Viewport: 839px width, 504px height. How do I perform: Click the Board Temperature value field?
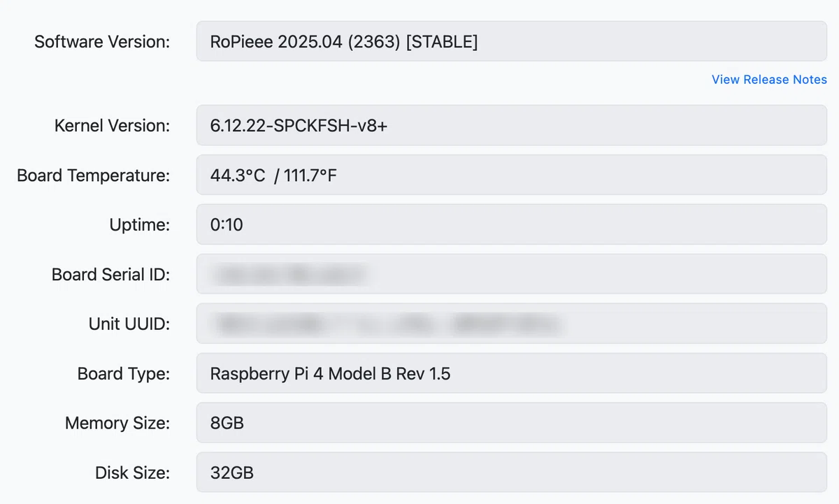pos(512,175)
